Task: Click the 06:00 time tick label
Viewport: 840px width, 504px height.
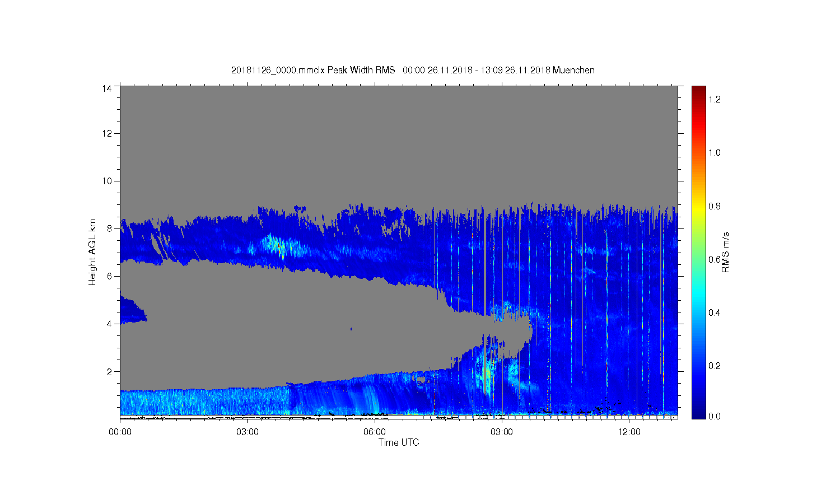Action: (374, 432)
